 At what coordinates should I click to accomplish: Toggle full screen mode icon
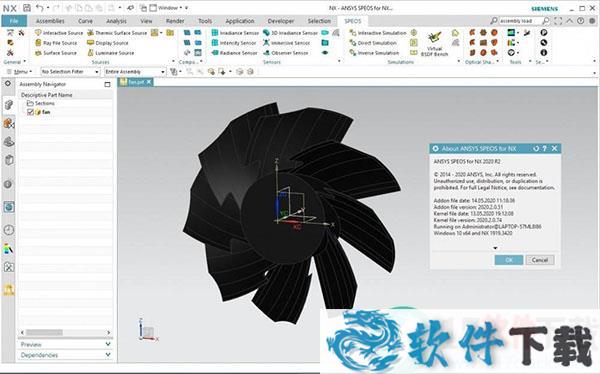pyautogui.click(x=558, y=21)
